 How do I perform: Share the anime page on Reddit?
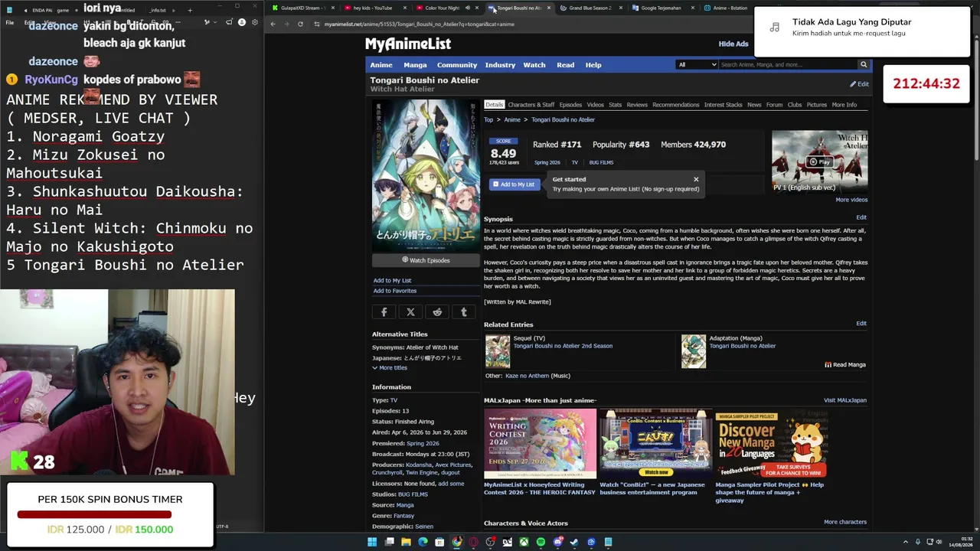pyautogui.click(x=437, y=312)
